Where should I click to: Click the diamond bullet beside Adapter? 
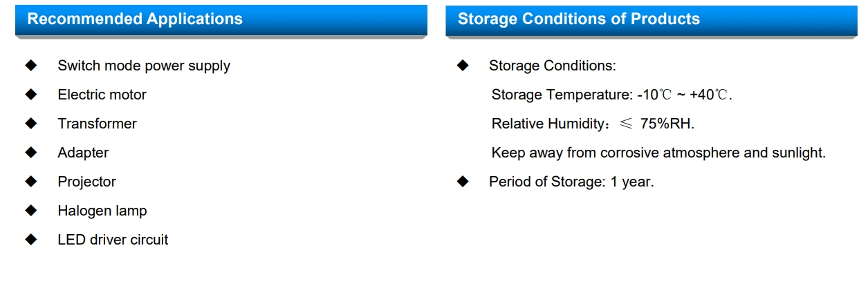click(x=31, y=153)
